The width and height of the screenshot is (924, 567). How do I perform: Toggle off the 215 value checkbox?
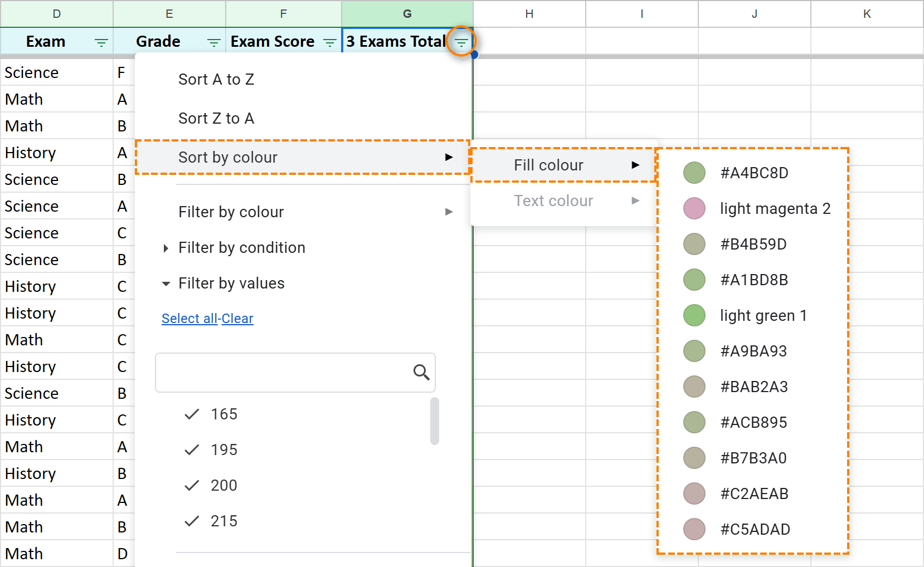192,521
